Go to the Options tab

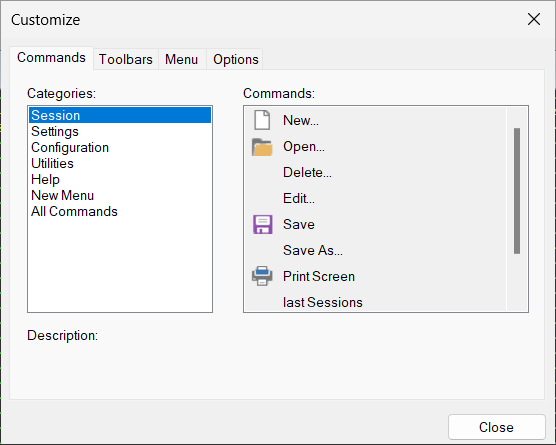(236, 59)
